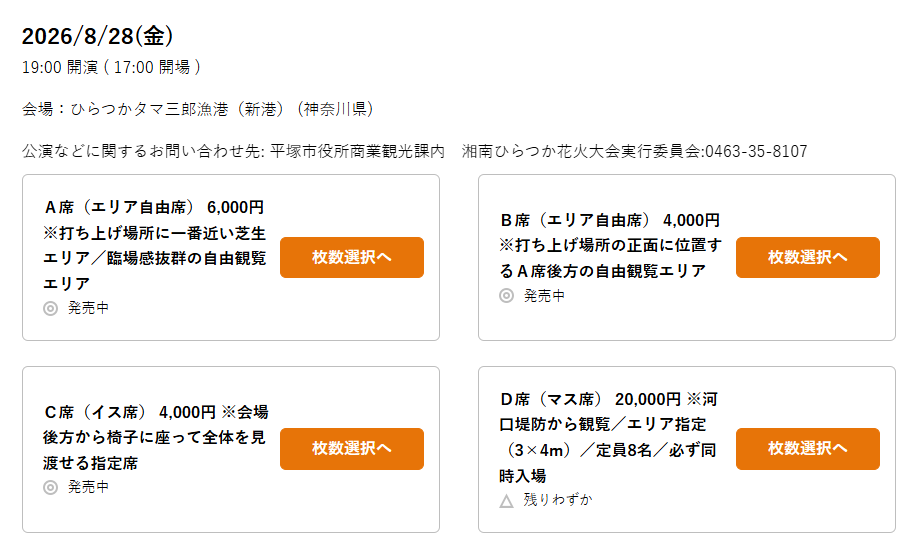The height and width of the screenshot is (545, 914).
Task: Click 枚数選択へ button for A席 6,000円
Action: (351, 257)
